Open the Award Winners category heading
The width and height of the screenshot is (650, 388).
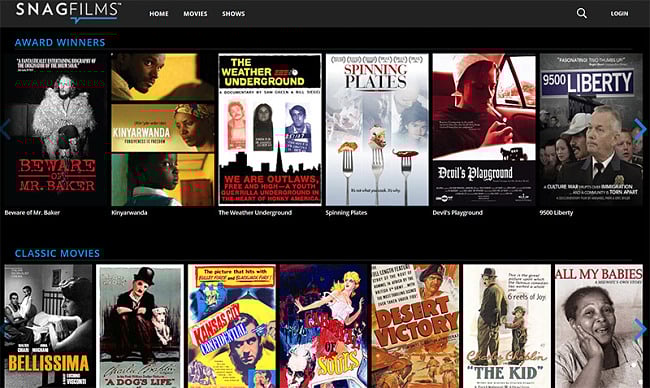pos(60,42)
